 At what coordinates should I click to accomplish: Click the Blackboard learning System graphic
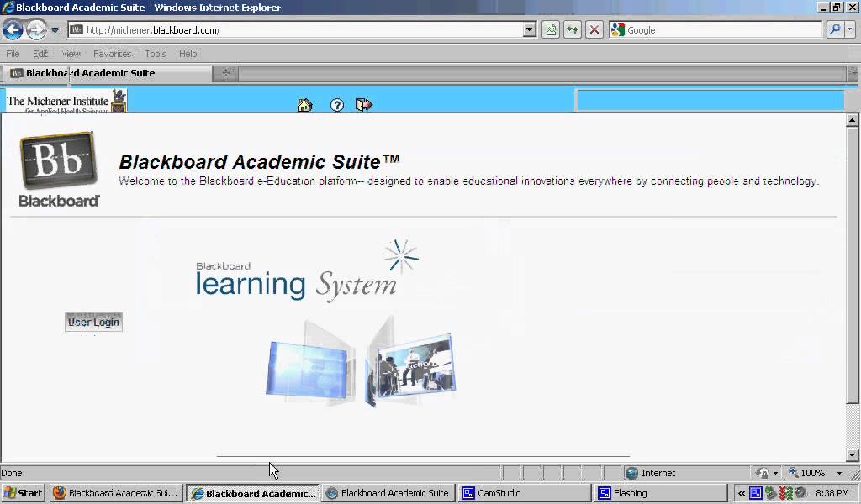308,272
